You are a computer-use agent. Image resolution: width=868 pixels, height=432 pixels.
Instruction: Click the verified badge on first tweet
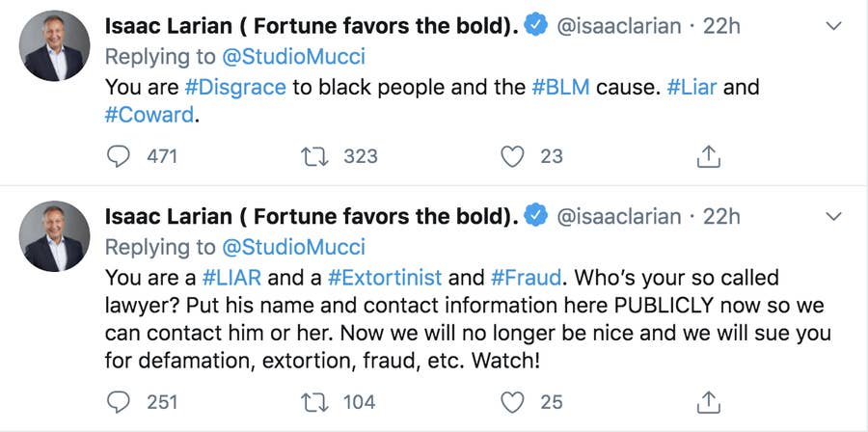[537, 28]
